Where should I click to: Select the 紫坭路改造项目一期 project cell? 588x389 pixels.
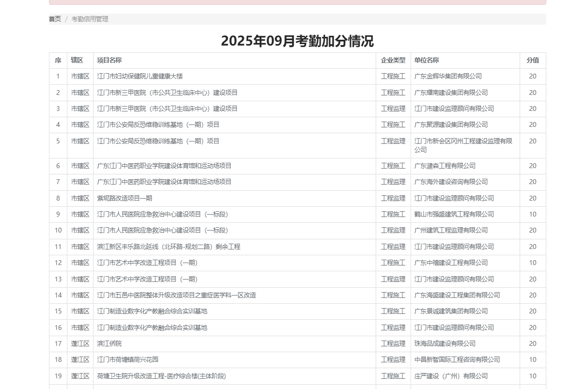click(125, 198)
